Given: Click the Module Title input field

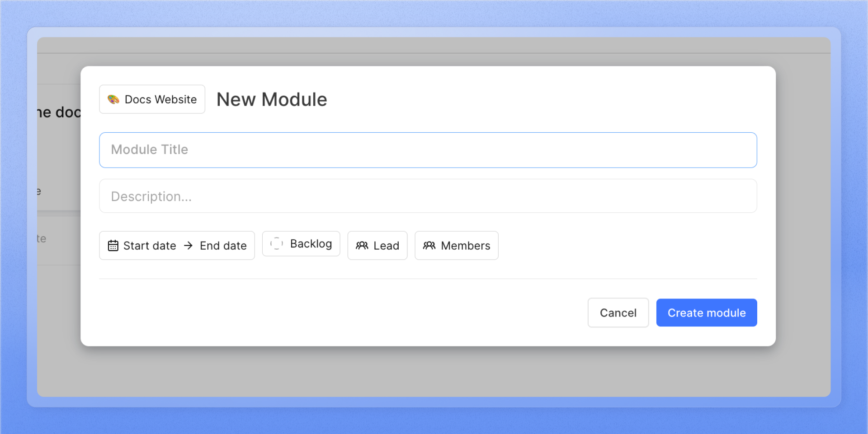Looking at the screenshot, I should [x=428, y=150].
